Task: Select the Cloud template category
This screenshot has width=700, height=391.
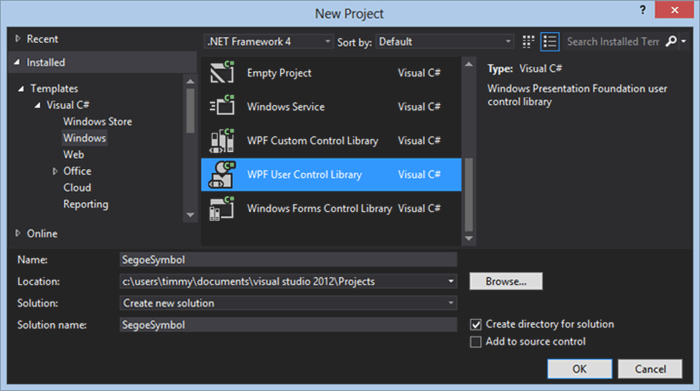Action: [77, 187]
